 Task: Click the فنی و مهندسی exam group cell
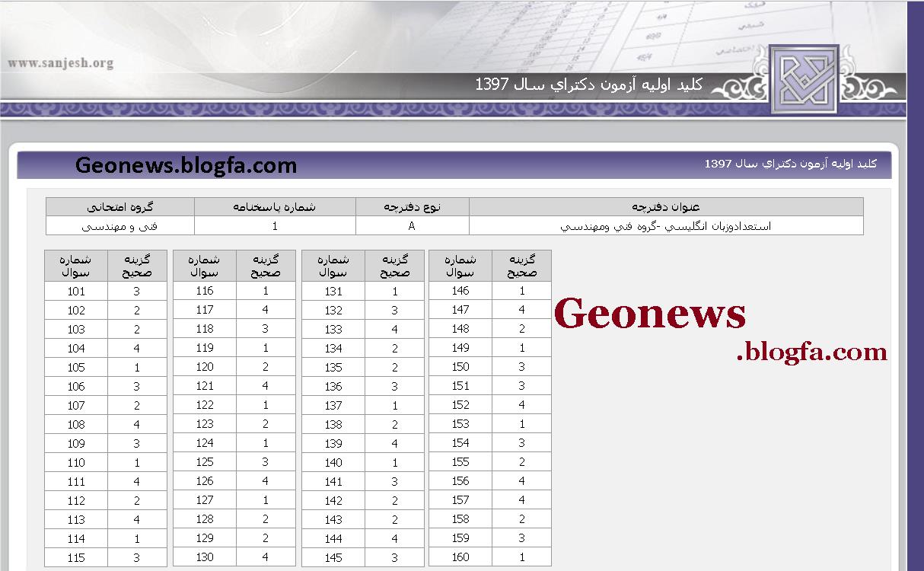119,226
